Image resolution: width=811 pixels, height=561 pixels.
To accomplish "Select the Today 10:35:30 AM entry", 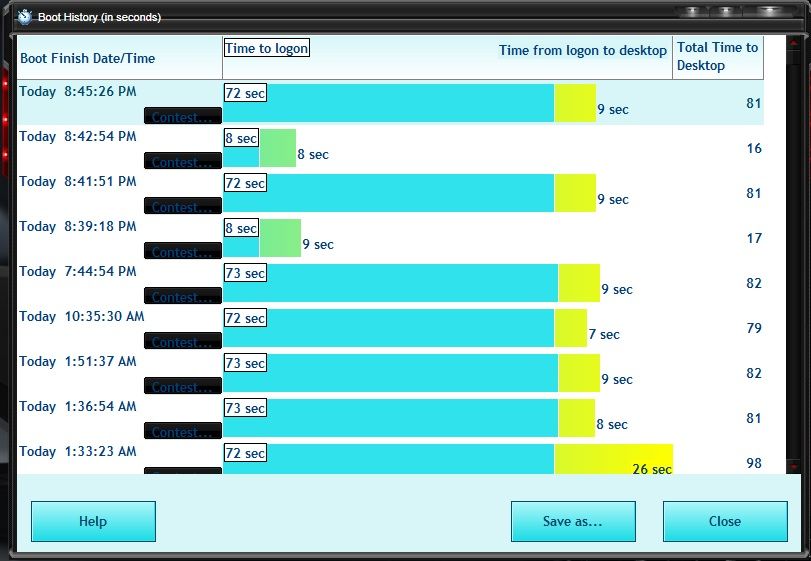I will pyautogui.click(x=82, y=316).
